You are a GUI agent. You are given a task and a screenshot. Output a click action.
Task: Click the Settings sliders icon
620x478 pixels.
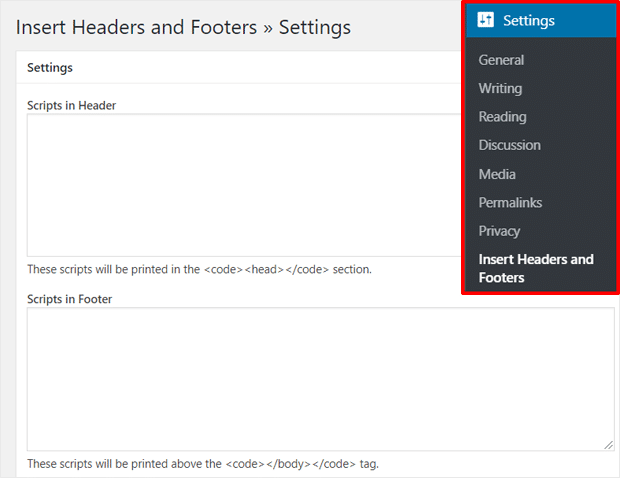(486, 19)
